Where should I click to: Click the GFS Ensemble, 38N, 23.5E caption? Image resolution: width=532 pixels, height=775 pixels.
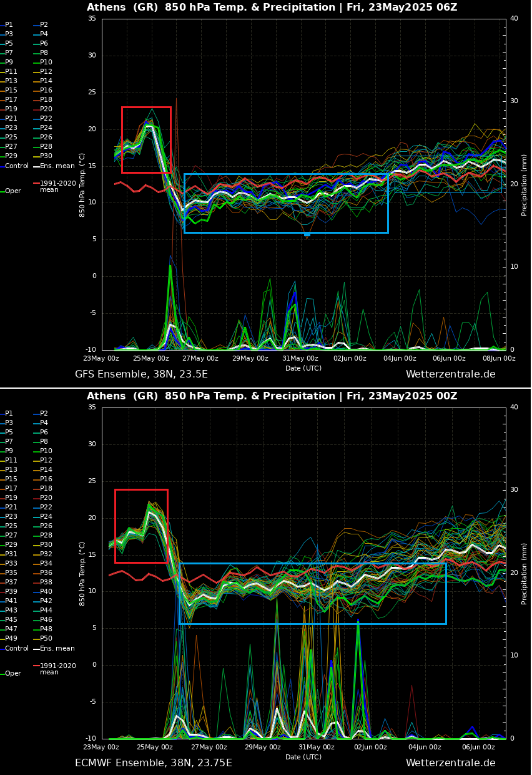(141, 374)
